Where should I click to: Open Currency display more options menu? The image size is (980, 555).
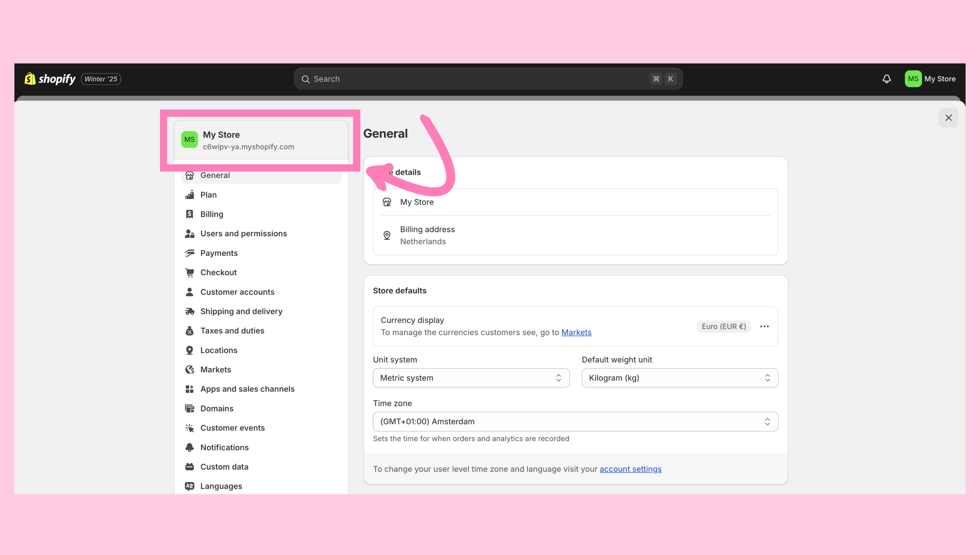[x=764, y=327]
